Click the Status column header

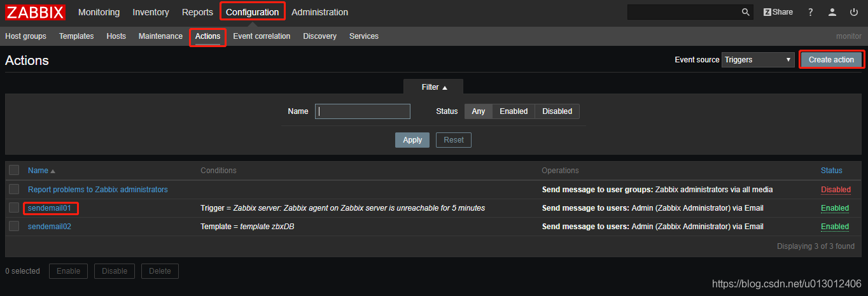(831, 171)
